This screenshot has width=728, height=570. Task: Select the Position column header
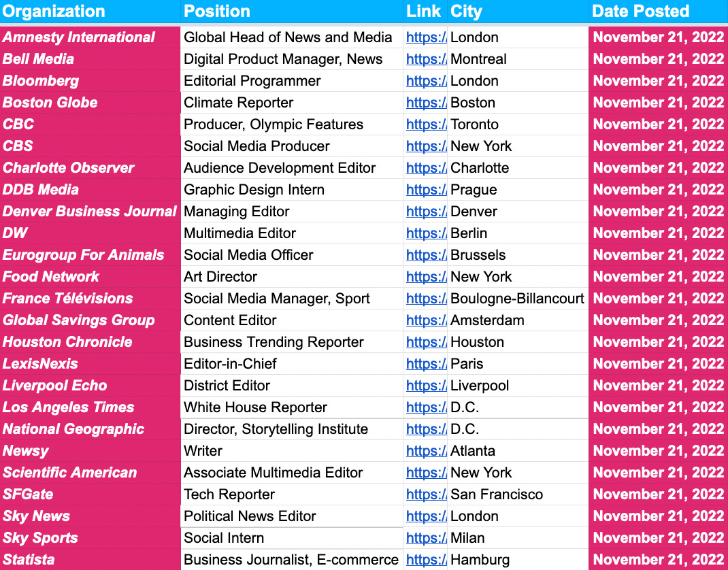click(292, 11)
